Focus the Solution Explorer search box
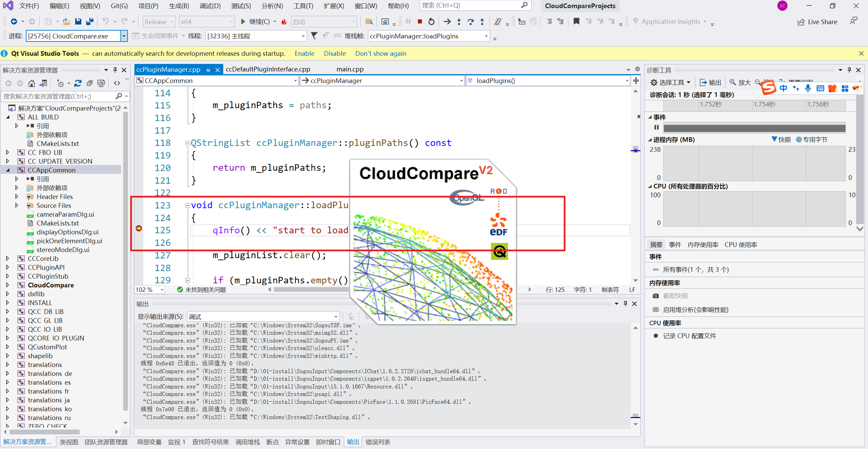Viewport: 868px width, 449px height. coord(59,96)
